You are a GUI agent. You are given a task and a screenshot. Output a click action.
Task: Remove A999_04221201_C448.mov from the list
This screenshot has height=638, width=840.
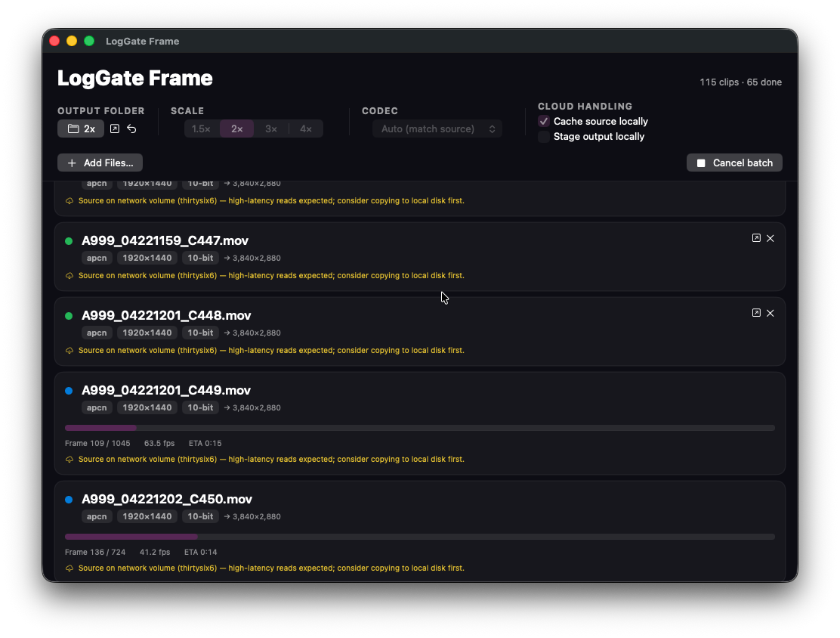click(771, 312)
